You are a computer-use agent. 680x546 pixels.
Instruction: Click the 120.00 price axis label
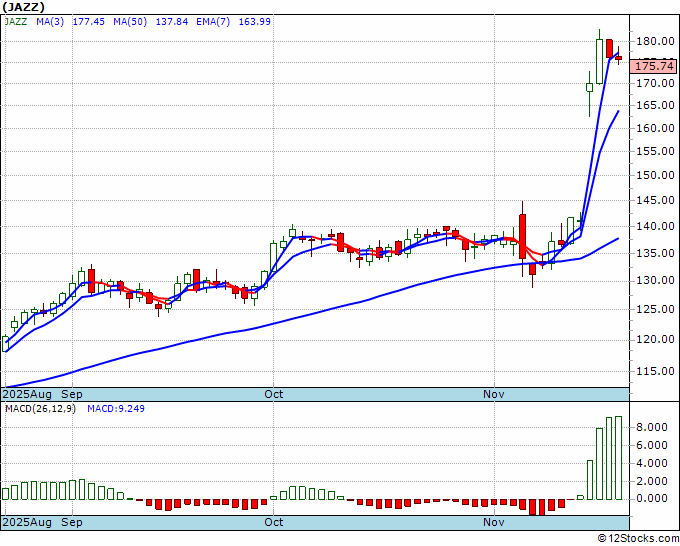pyautogui.click(x=655, y=339)
